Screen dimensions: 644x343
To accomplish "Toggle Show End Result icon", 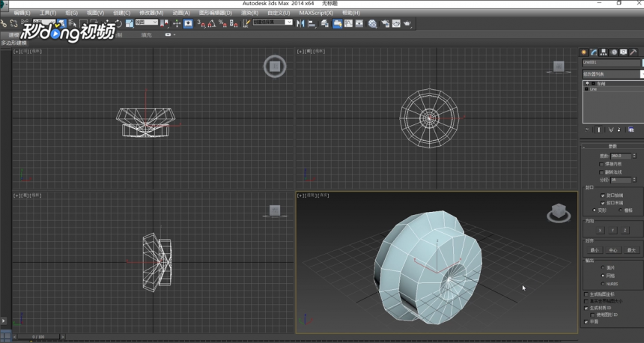I will point(599,130).
